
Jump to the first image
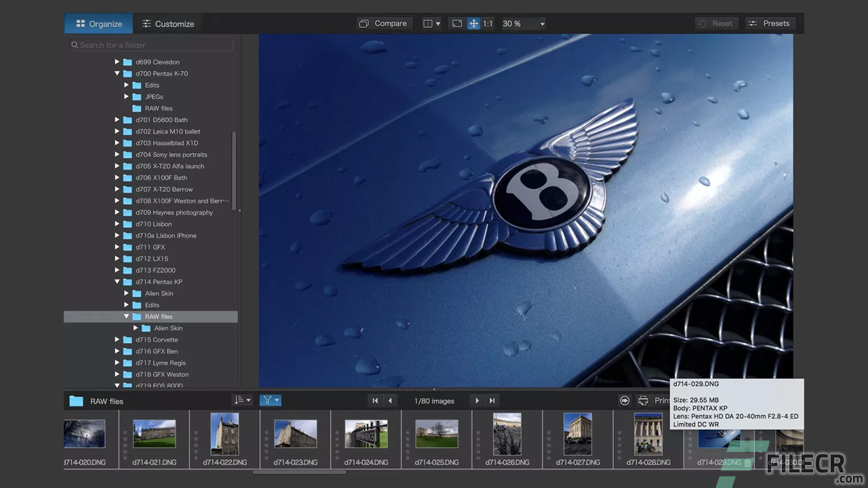[x=375, y=401]
